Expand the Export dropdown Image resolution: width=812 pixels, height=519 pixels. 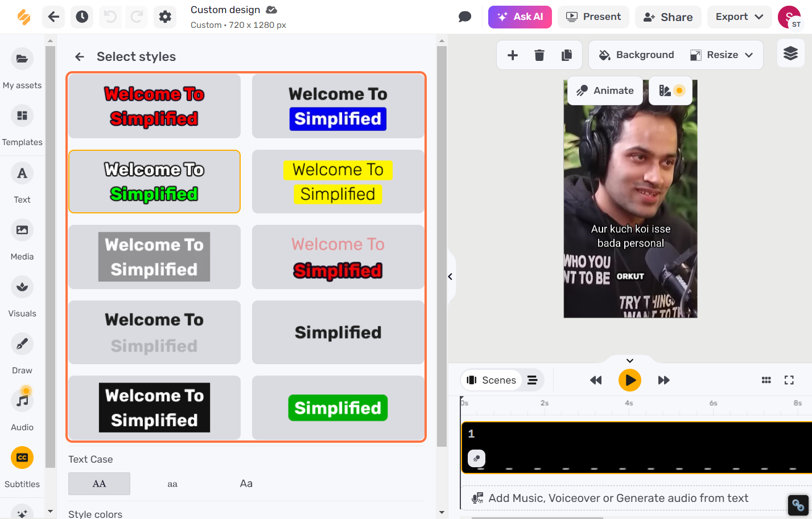coord(739,17)
